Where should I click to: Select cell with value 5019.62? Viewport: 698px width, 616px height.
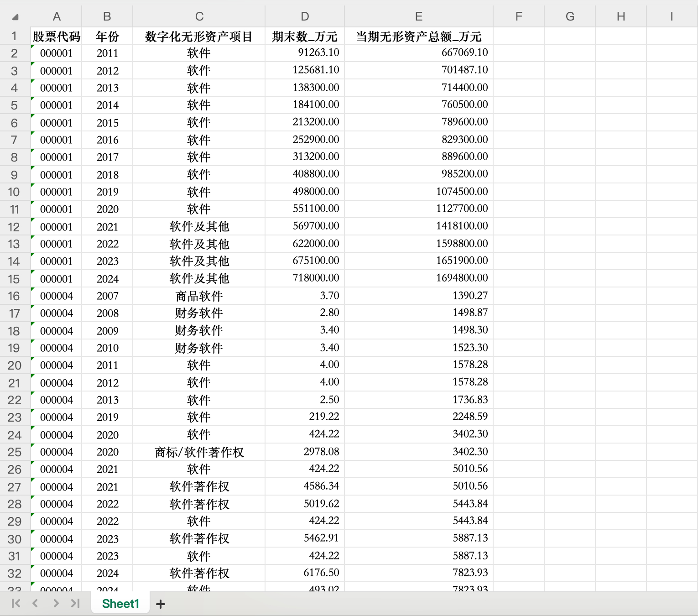pos(305,504)
